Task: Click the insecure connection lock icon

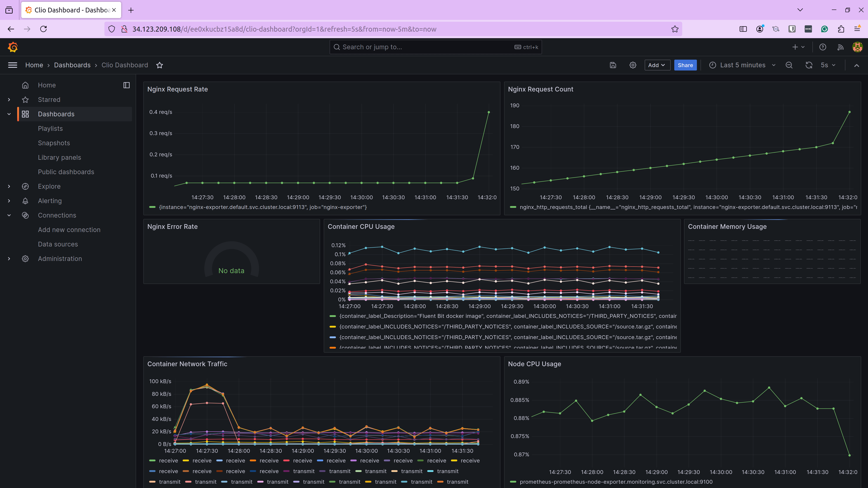Action: click(x=124, y=29)
